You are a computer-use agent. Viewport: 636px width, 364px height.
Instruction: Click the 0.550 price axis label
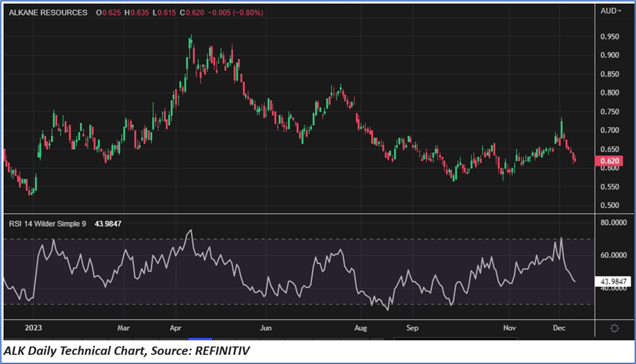tap(609, 187)
